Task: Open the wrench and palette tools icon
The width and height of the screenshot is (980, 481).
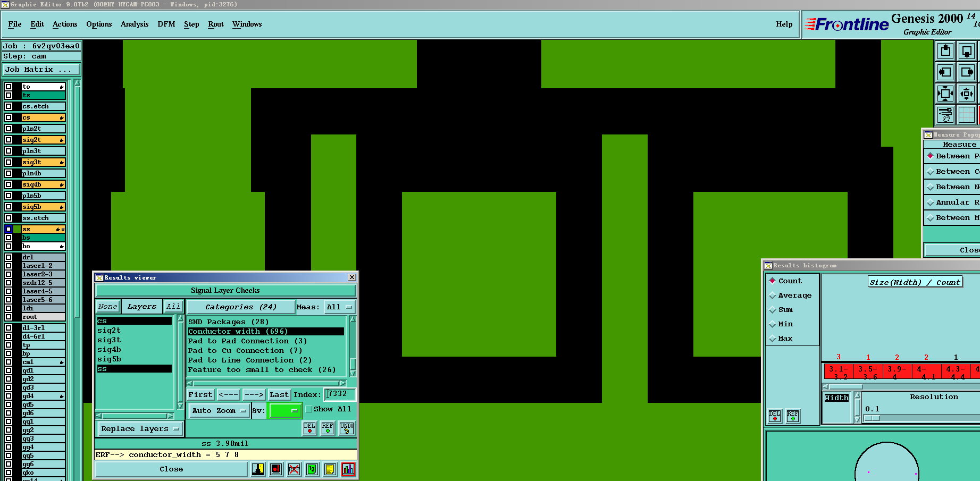Action: (945, 115)
